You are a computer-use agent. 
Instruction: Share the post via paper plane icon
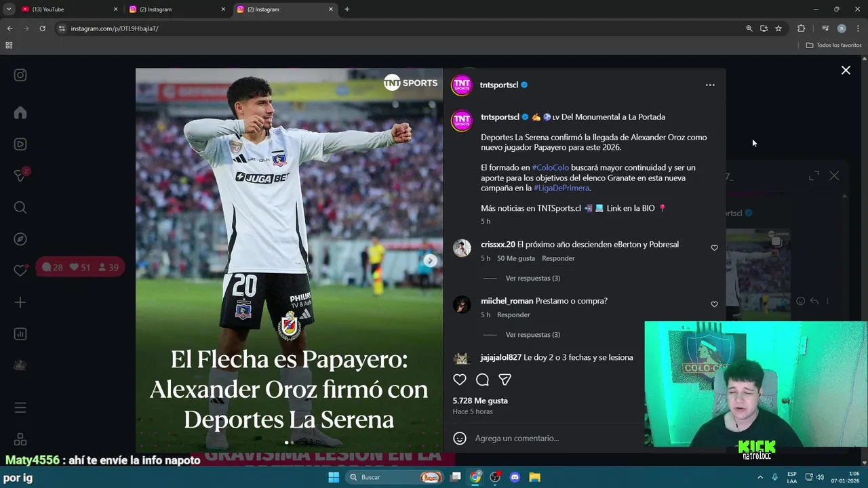point(505,380)
